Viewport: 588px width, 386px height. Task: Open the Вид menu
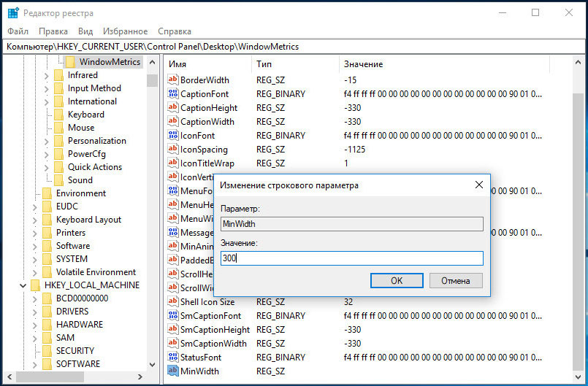(85, 31)
